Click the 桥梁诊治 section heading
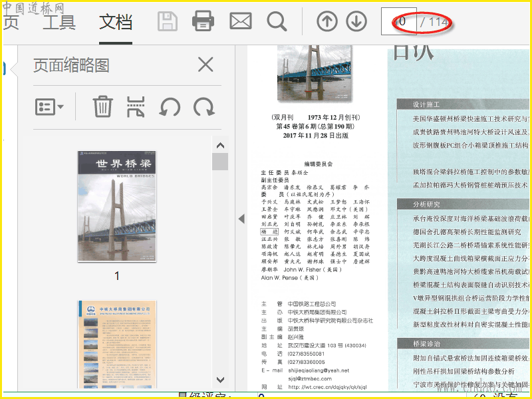 (426, 344)
